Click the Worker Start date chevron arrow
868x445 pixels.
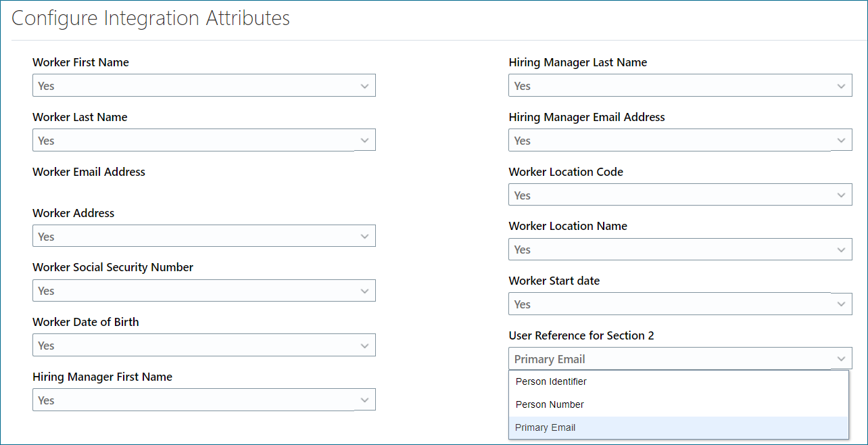click(x=841, y=304)
